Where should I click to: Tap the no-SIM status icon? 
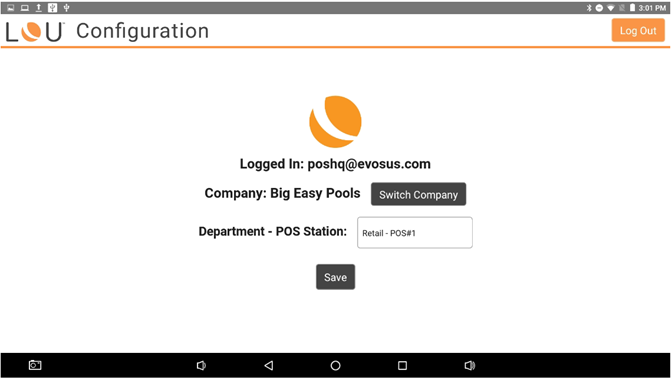click(x=622, y=8)
